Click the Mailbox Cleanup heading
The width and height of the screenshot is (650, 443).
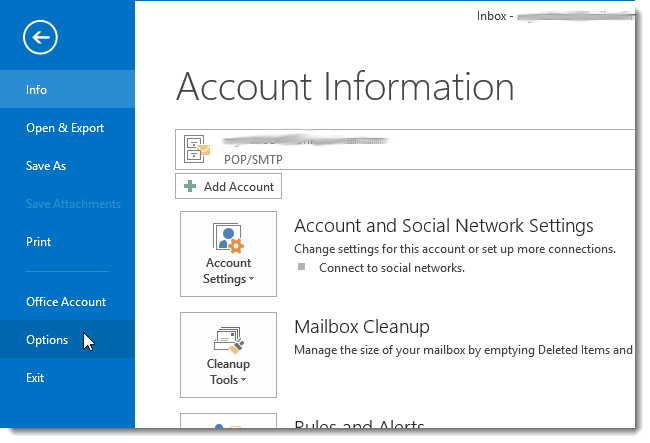(x=362, y=327)
